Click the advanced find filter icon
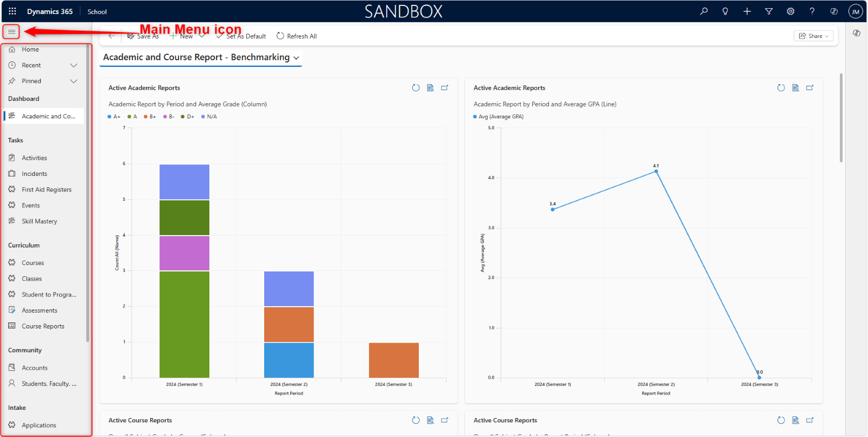The height and width of the screenshot is (437, 868). click(x=769, y=11)
